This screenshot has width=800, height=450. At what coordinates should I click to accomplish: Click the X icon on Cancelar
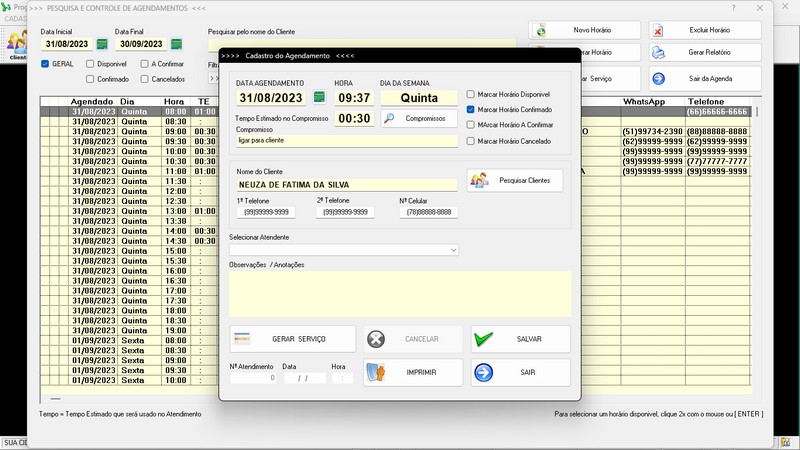pos(376,339)
